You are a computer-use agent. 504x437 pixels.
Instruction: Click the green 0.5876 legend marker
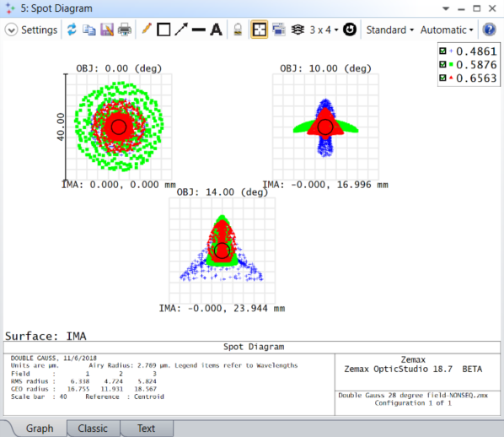point(451,65)
